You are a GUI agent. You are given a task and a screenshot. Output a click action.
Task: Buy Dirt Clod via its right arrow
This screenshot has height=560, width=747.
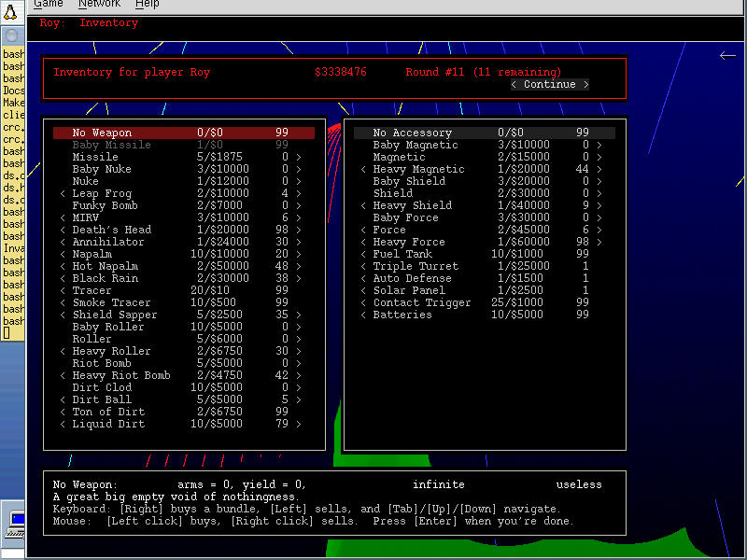pyautogui.click(x=299, y=387)
